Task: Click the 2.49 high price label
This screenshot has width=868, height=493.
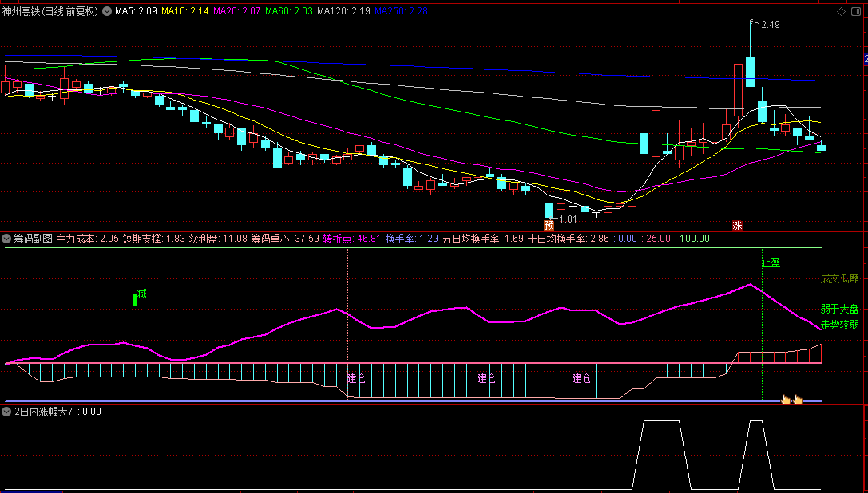Action: pyautogui.click(x=771, y=25)
